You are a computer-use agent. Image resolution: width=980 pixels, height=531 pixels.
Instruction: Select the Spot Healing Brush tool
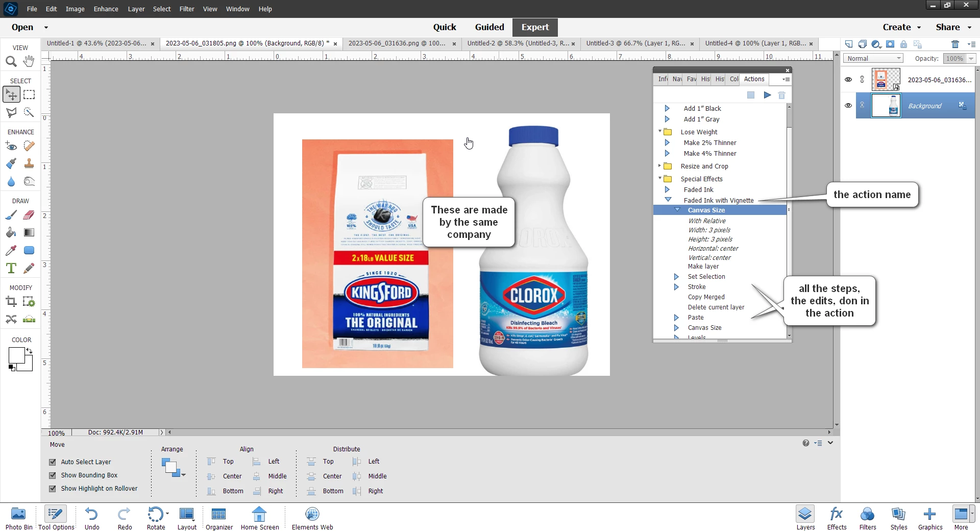29,147
